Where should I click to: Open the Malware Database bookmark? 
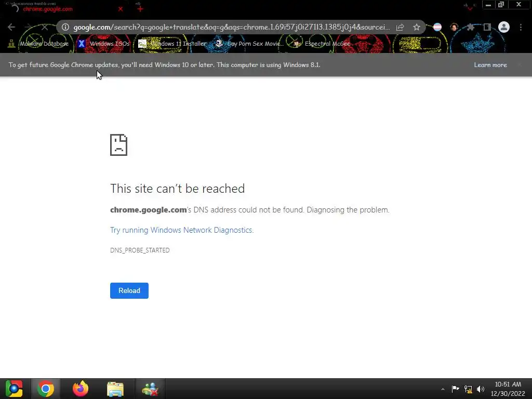click(x=38, y=44)
